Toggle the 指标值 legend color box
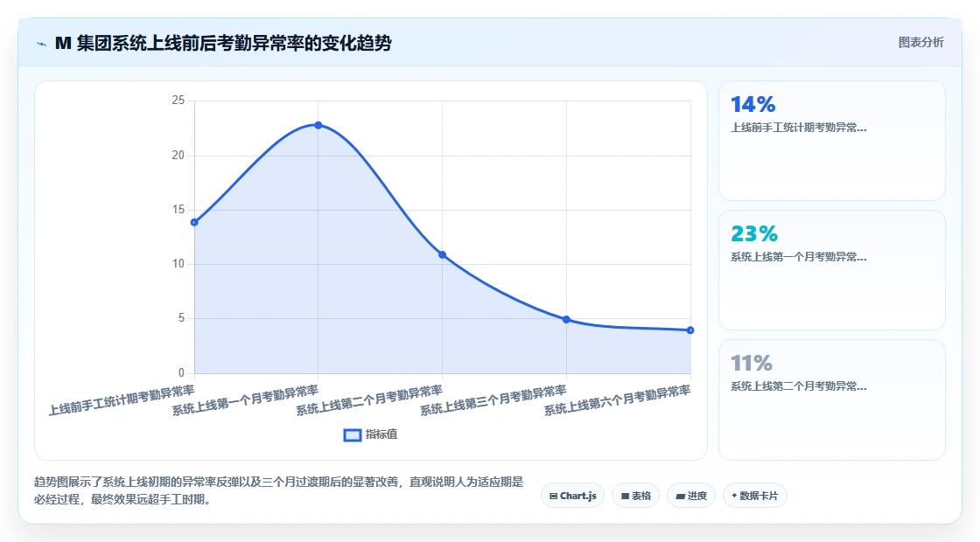 [x=353, y=435]
